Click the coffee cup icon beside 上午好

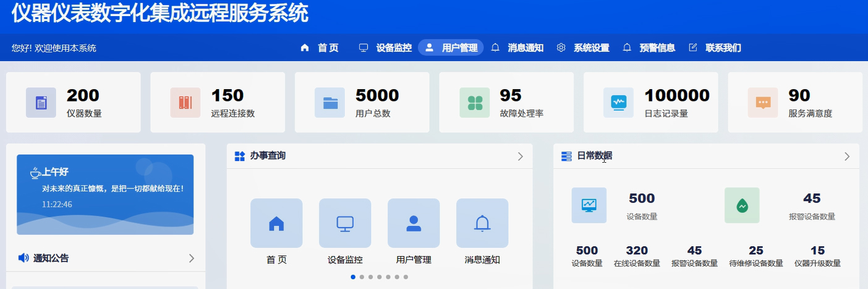pos(36,173)
